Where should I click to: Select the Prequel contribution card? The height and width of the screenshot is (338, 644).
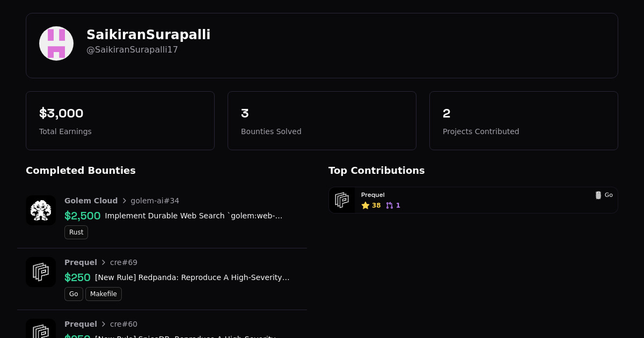point(473,200)
